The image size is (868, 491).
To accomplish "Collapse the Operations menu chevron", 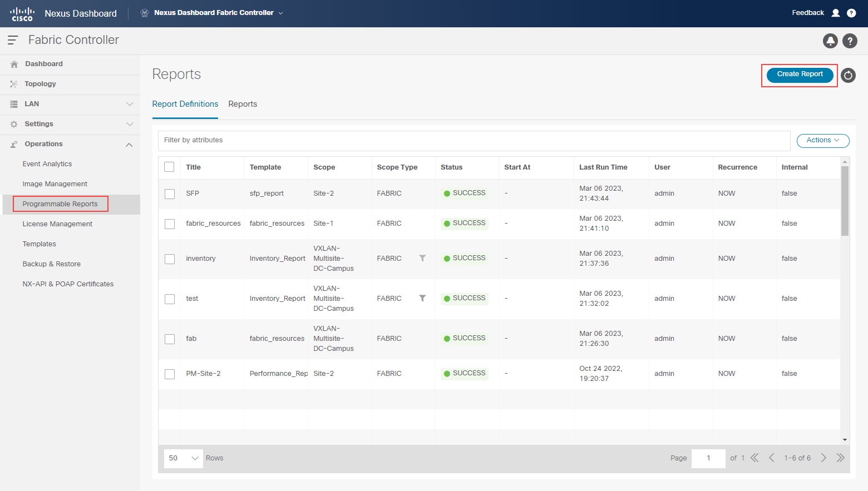I will point(129,145).
